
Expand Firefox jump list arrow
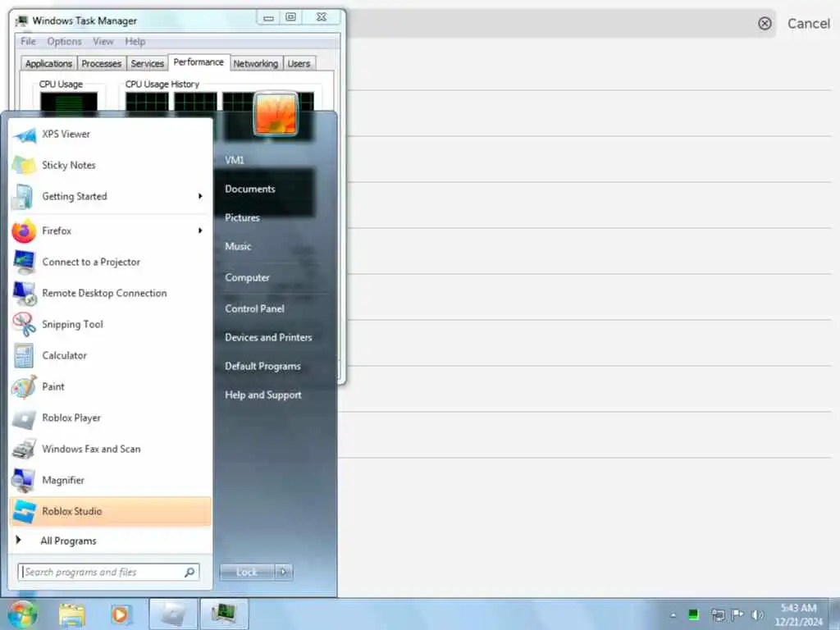(200, 231)
